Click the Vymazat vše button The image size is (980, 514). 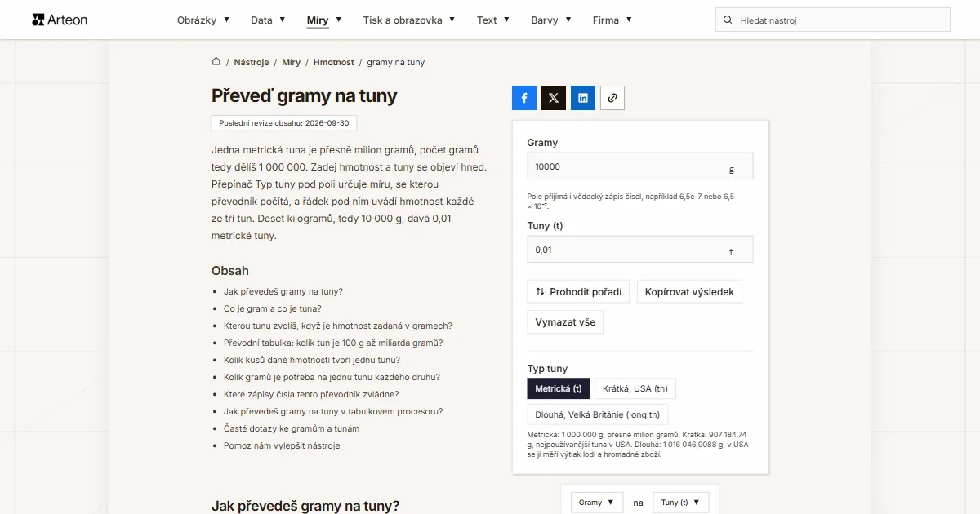(565, 321)
